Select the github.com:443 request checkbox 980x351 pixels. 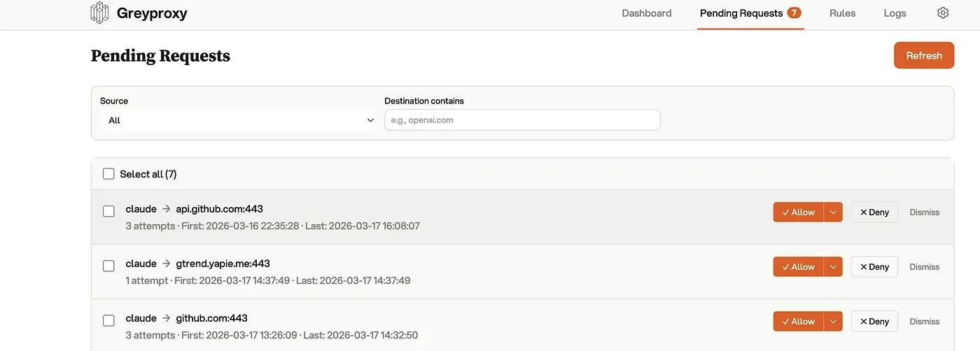(x=108, y=320)
